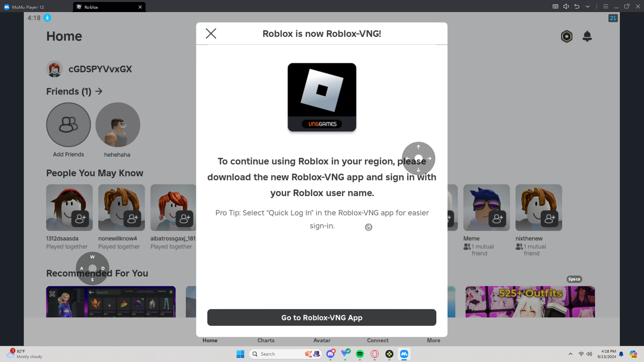Open the first recommended avatar-editor game thumbnail
This screenshot has height=362, width=644.
pyautogui.click(x=111, y=302)
